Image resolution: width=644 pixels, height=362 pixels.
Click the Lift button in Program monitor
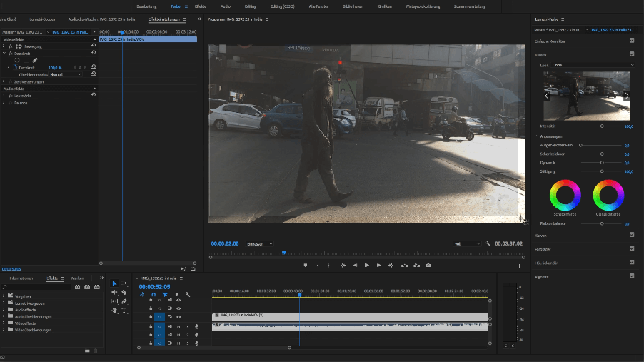point(405,266)
